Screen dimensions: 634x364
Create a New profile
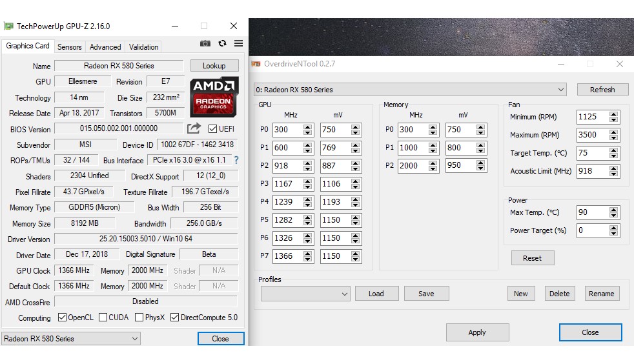tap(521, 294)
